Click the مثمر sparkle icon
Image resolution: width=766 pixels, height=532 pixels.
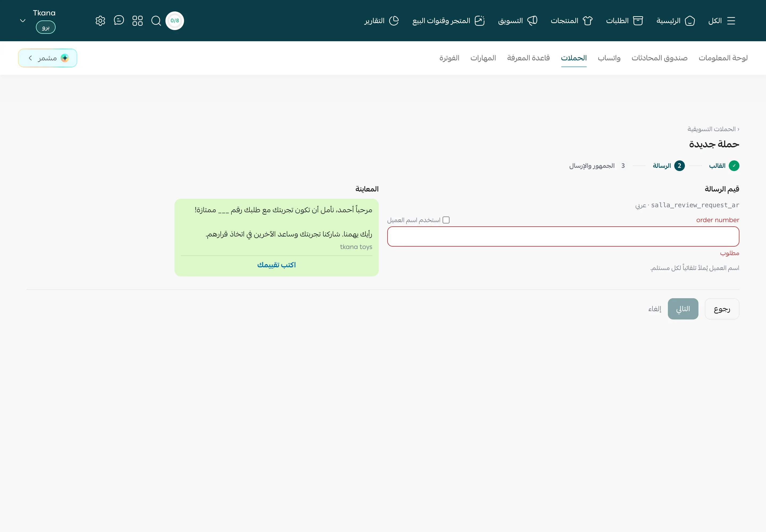[65, 58]
